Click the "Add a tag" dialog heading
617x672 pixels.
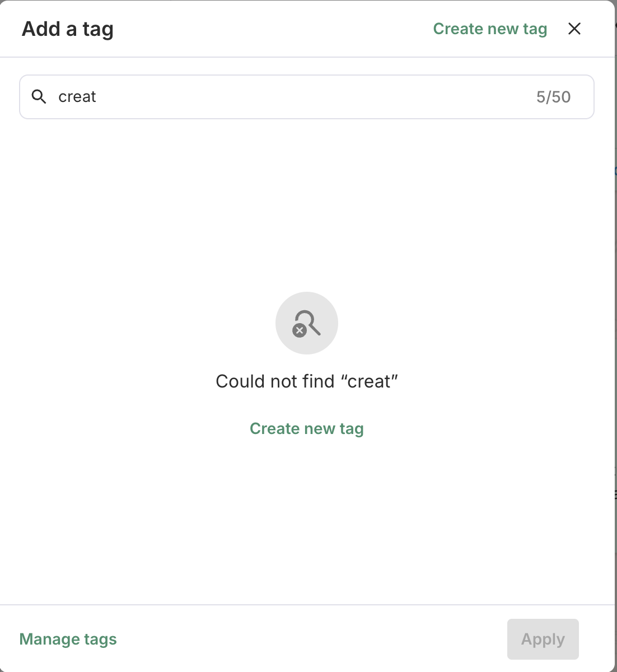(x=67, y=29)
